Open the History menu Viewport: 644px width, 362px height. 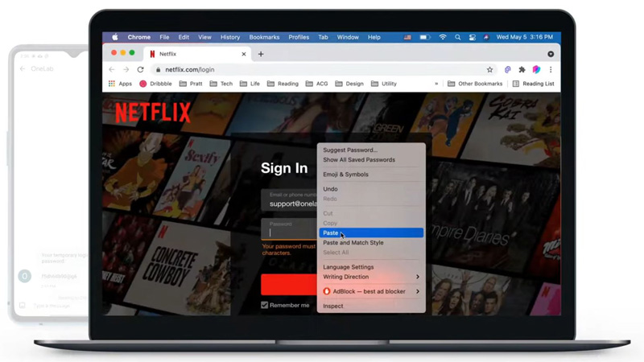pos(230,37)
